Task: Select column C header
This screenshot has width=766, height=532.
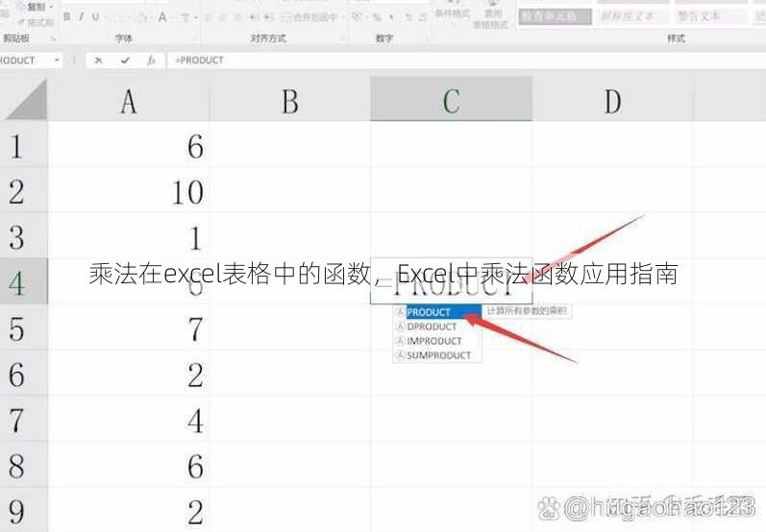Action: point(451,99)
